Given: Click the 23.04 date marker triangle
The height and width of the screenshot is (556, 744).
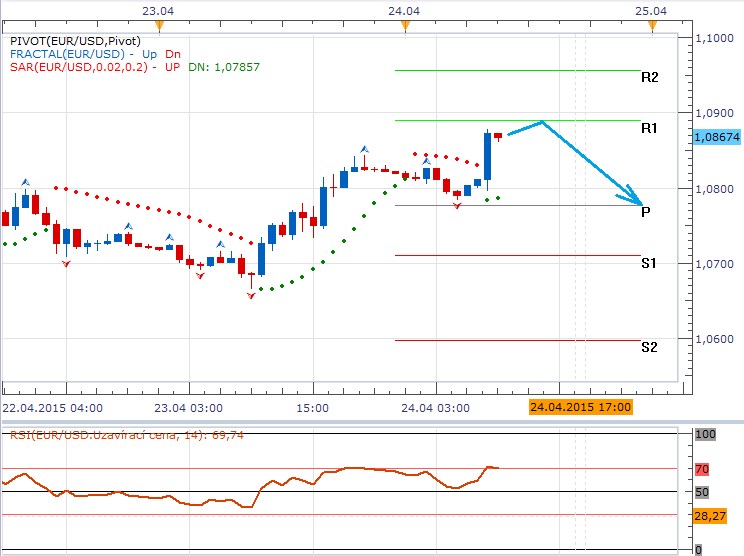Looking at the screenshot, I should 159,26.
